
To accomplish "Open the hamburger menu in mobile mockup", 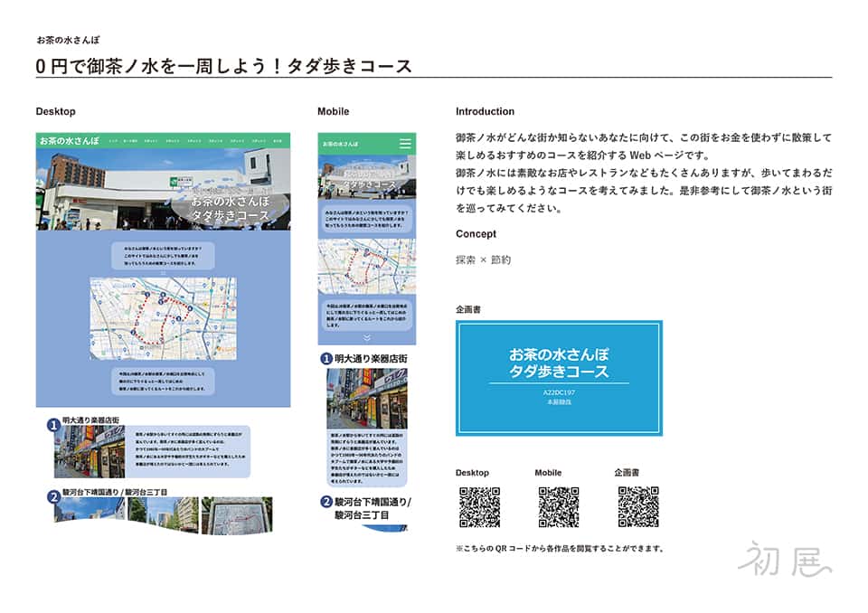I will 405,144.
